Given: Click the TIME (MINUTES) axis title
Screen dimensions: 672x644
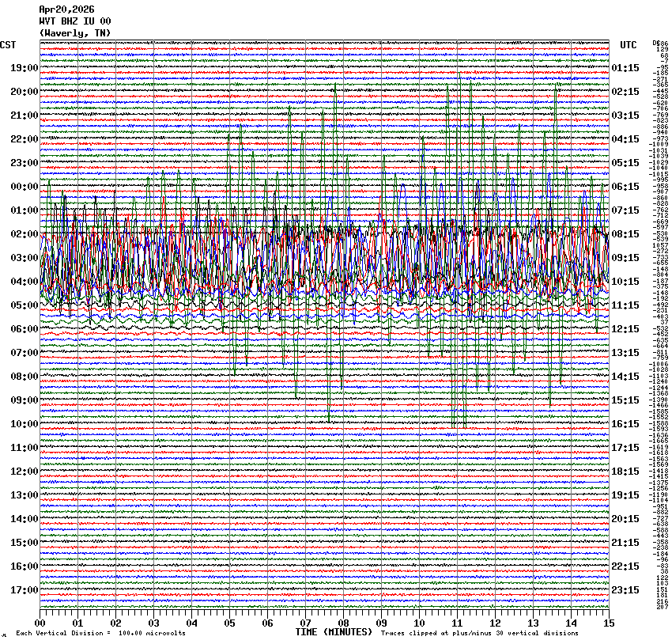Looking at the screenshot, I should (333, 632).
